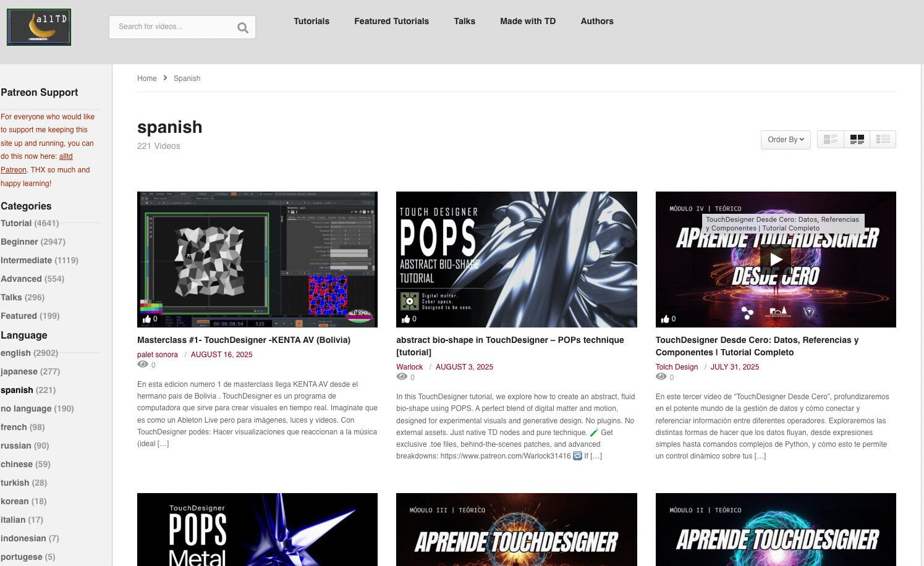Image resolution: width=924 pixels, height=566 pixels.
Task: Filter by no language
Action: (x=37, y=408)
